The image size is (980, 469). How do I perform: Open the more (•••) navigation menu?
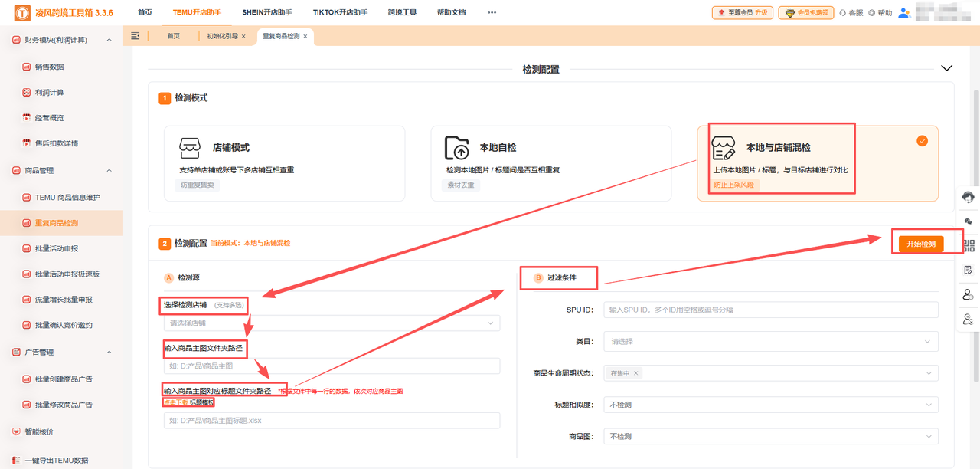pyautogui.click(x=492, y=12)
